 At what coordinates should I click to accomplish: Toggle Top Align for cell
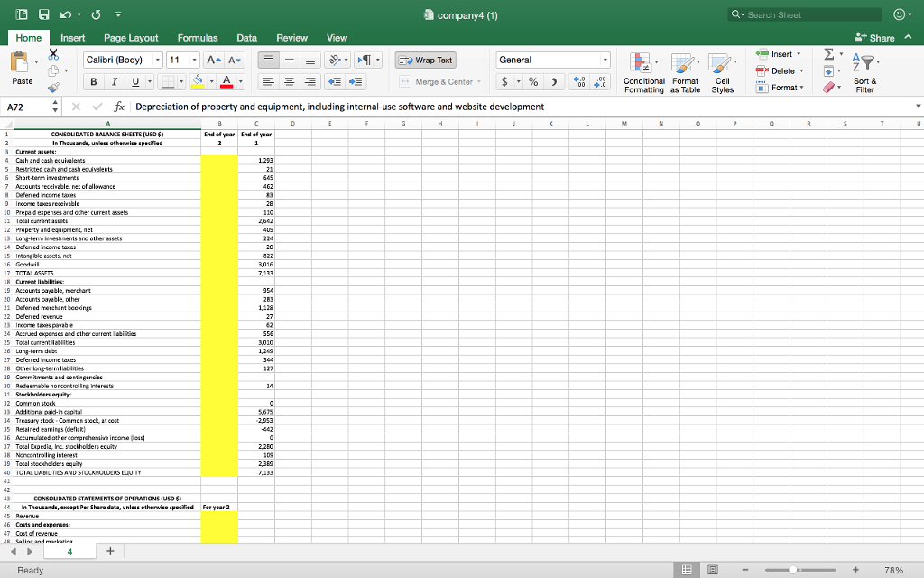point(268,61)
